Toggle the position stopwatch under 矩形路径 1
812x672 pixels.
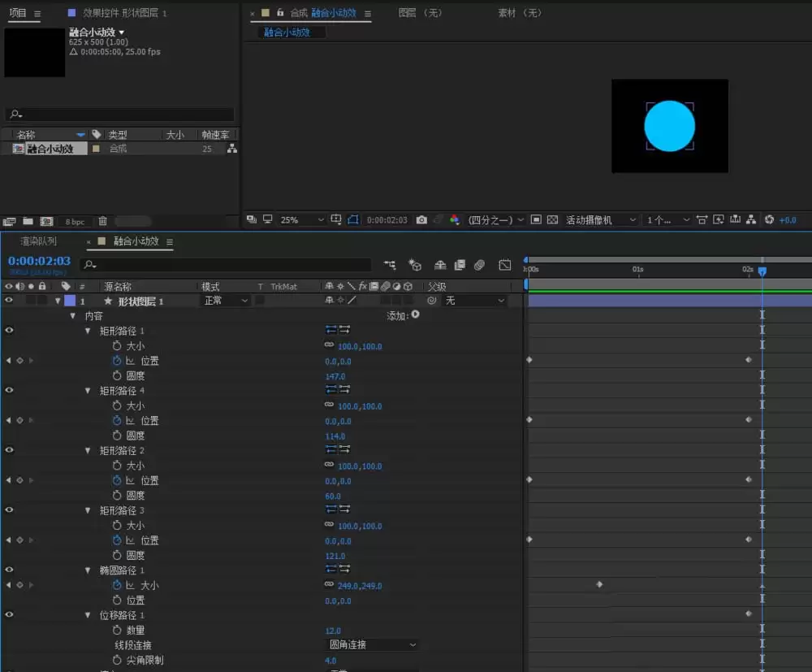tap(117, 361)
